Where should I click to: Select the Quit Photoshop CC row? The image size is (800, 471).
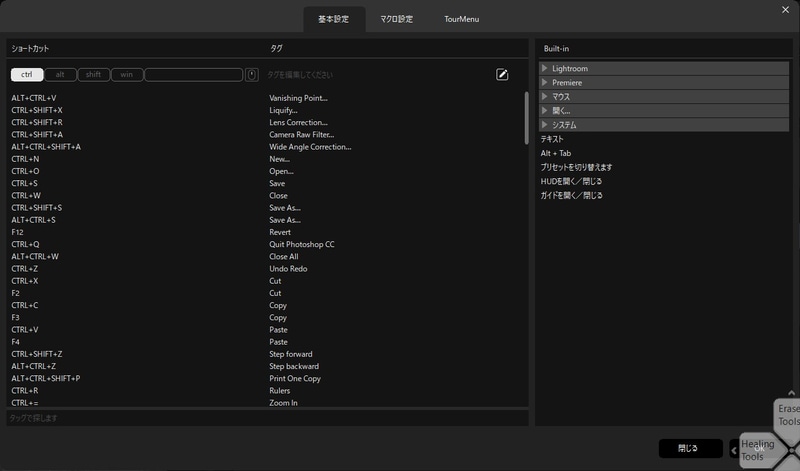(x=265, y=244)
